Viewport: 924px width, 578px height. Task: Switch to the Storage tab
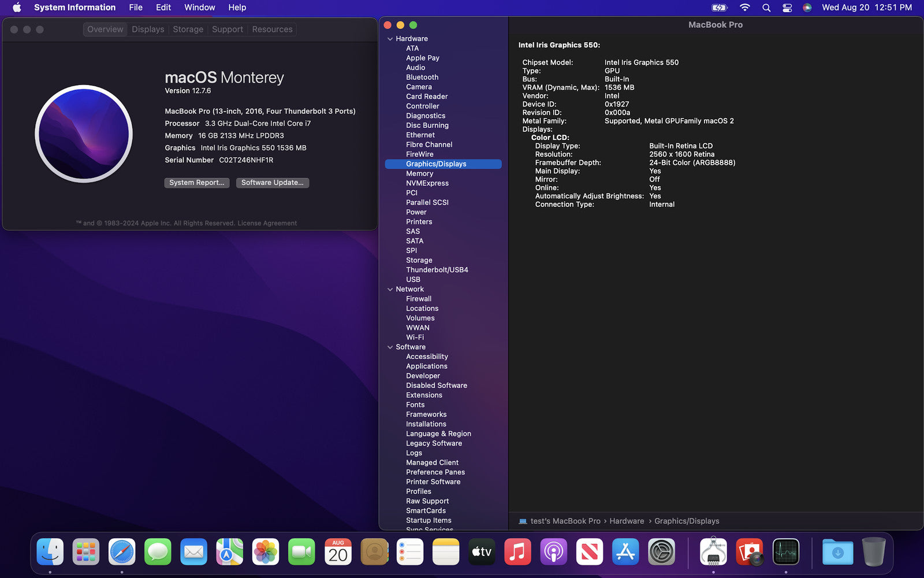point(188,29)
